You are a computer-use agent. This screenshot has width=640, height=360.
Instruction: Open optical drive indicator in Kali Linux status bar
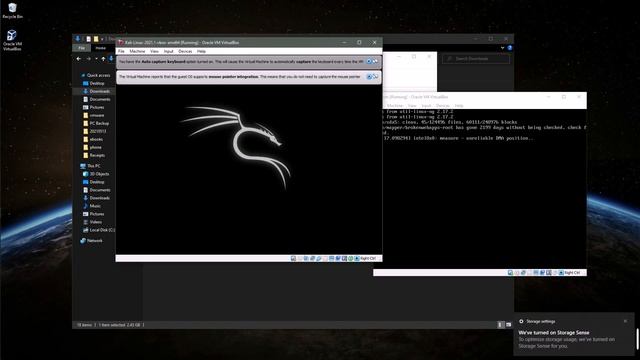(x=300, y=258)
